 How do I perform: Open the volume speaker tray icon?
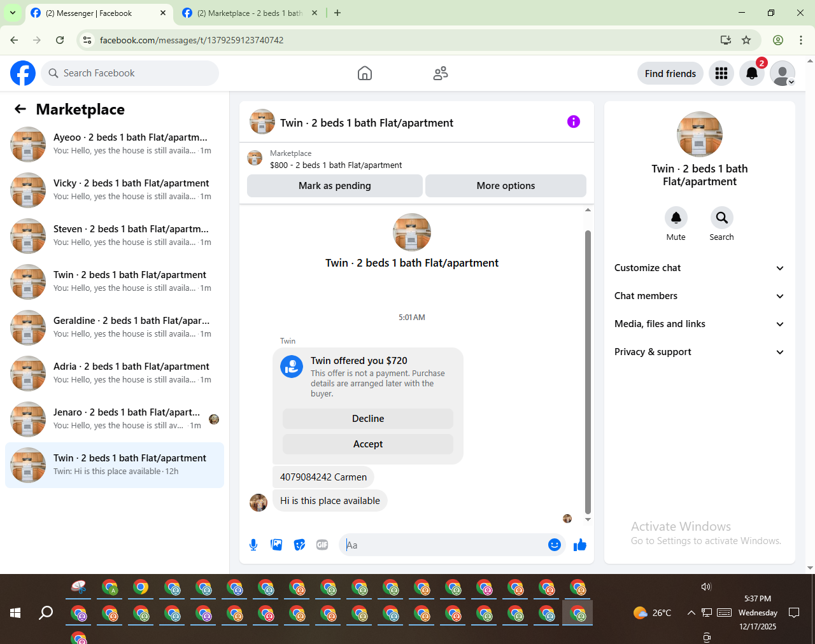pos(706,587)
